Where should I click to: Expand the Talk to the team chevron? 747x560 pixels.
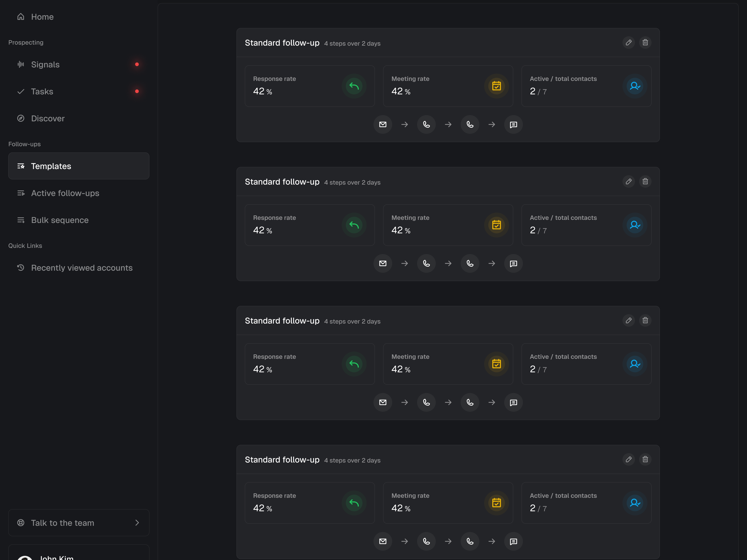137,522
